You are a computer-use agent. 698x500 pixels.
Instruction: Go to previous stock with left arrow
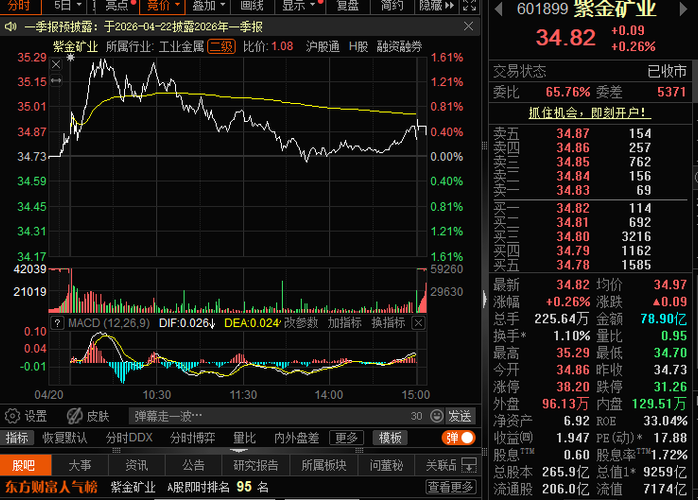click(x=499, y=9)
